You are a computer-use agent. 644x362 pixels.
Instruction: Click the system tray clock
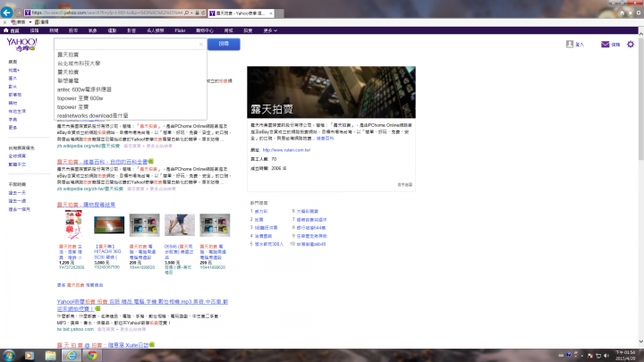pos(625,356)
